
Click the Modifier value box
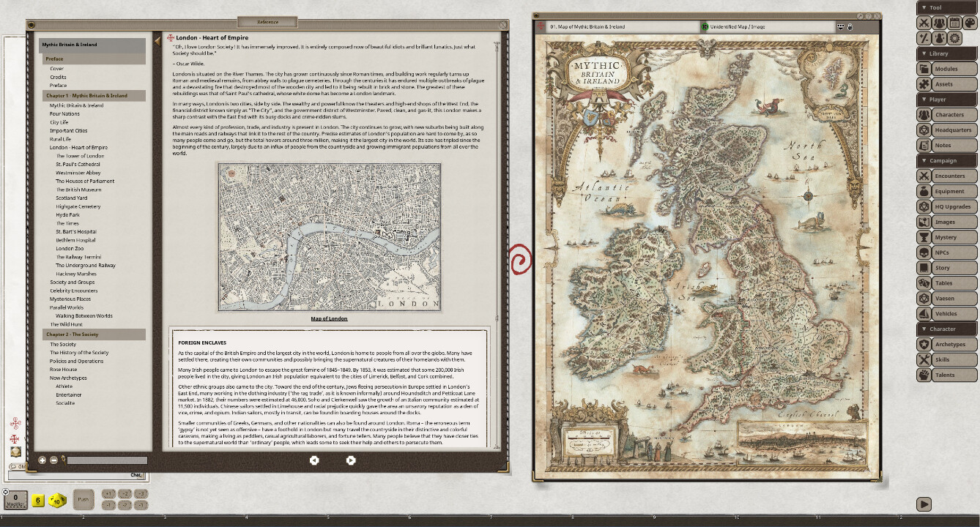(15, 501)
